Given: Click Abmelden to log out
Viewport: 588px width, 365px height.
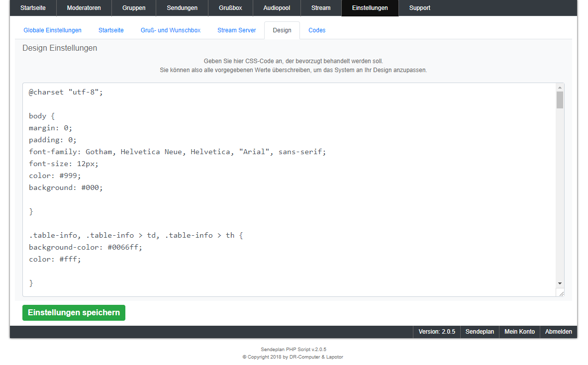Looking at the screenshot, I should coord(558,332).
